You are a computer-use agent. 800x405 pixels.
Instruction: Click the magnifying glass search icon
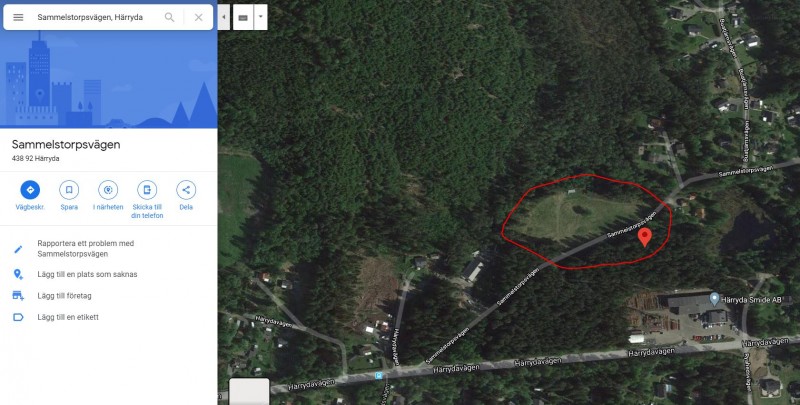(x=169, y=17)
